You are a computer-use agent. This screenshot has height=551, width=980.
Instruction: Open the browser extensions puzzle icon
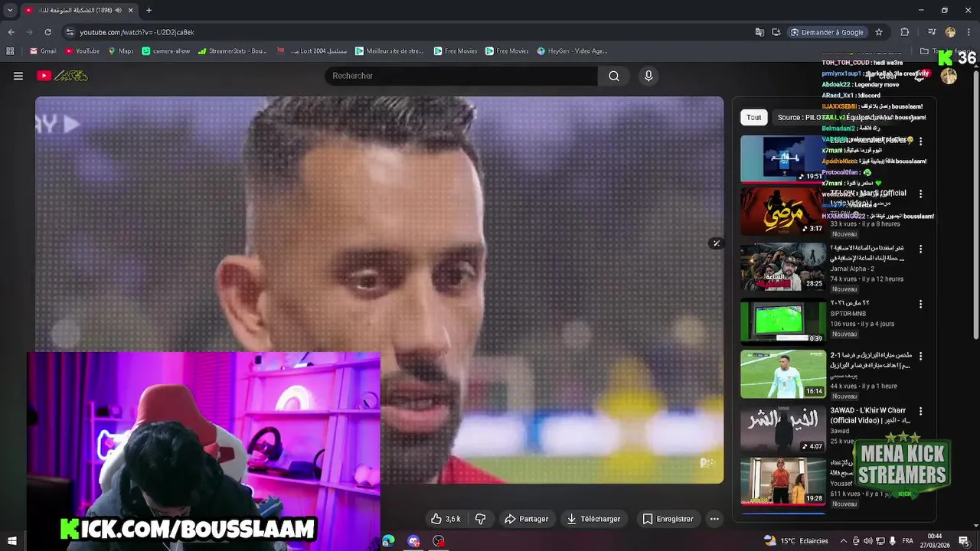point(905,32)
